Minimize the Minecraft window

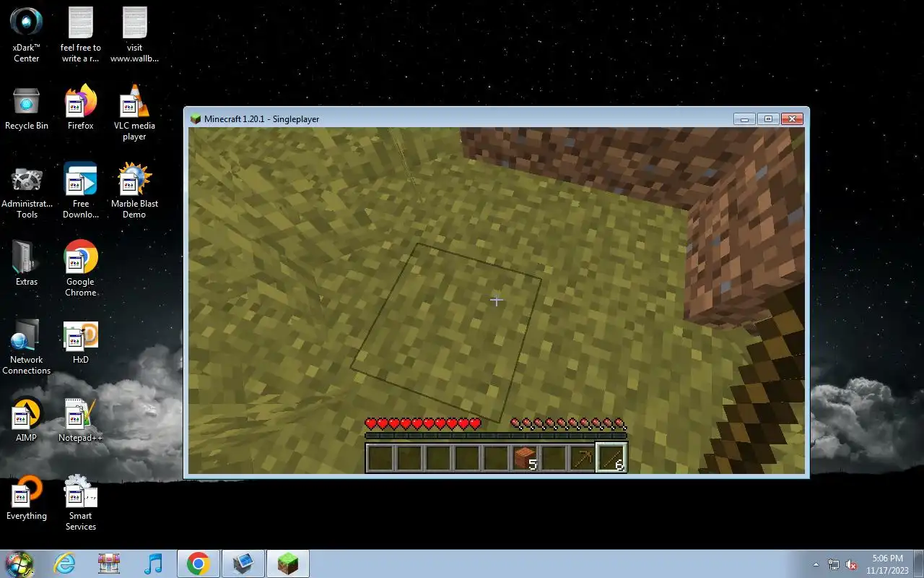[x=744, y=118]
